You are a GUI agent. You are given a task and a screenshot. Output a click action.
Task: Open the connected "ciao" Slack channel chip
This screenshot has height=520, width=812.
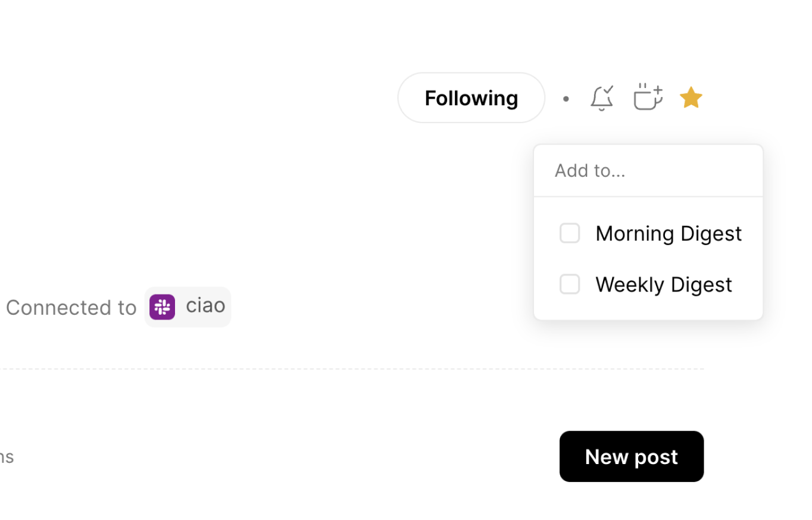tap(188, 307)
